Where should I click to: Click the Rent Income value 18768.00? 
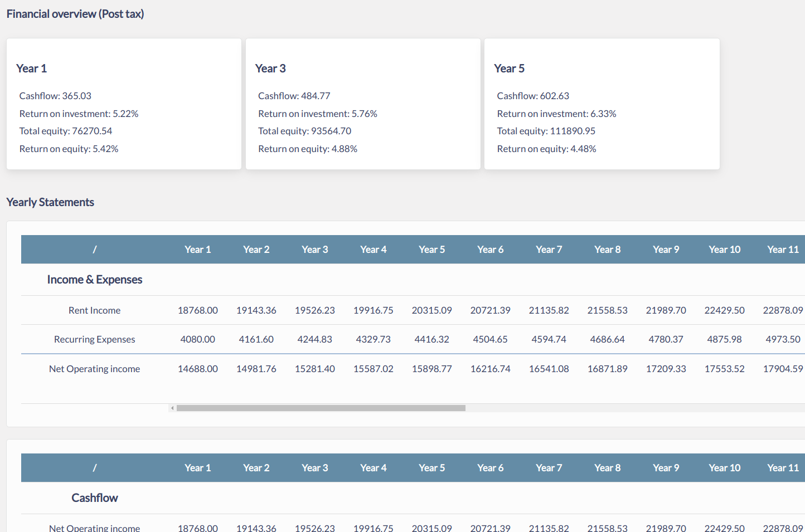click(198, 310)
